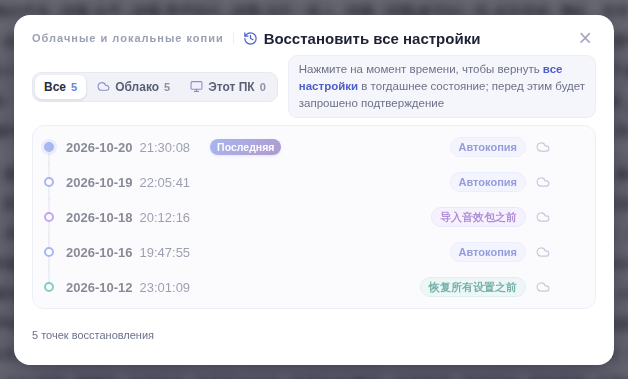Click the cloud icon on 2026-10-19 row
Viewport: 628px width, 379px height.
[543, 182]
